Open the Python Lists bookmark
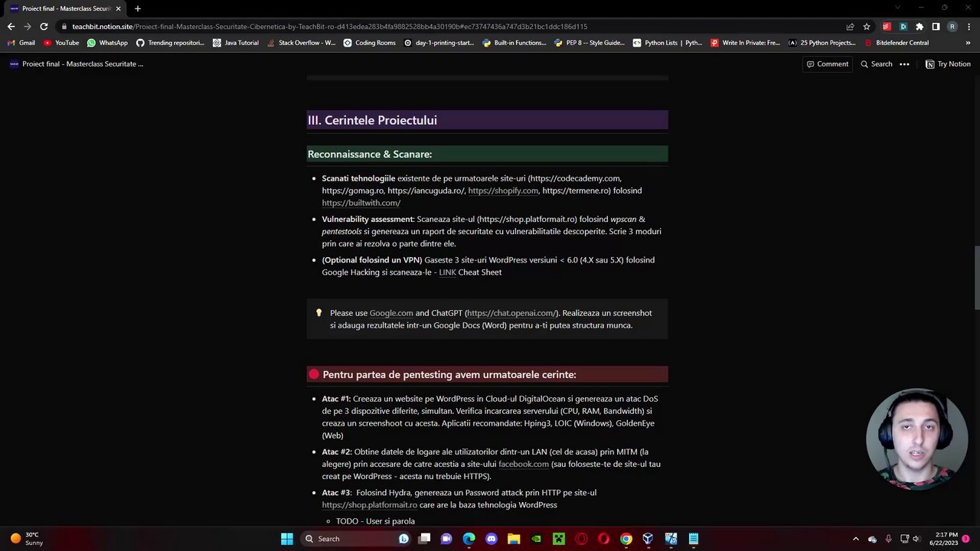980x551 pixels. click(667, 43)
